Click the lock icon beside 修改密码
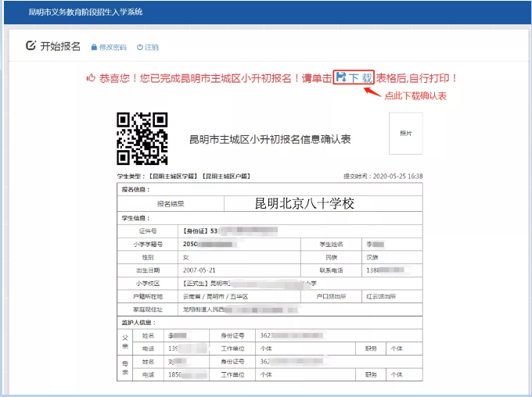 point(94,48)
